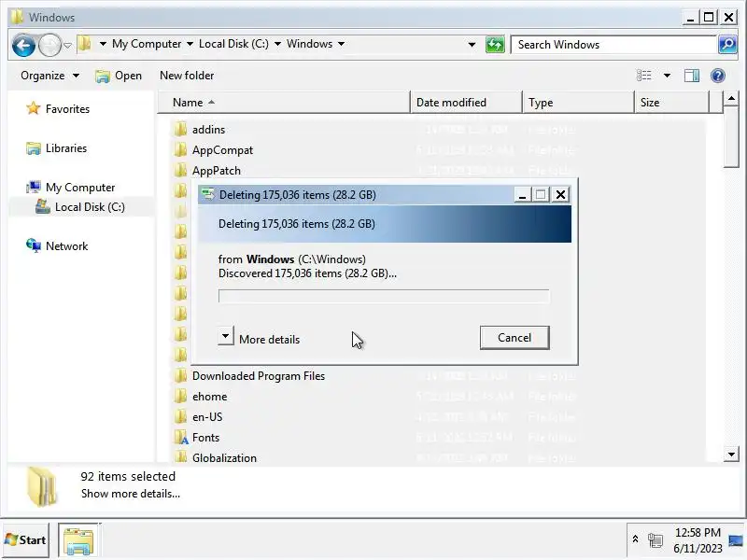This screenshot has height=560, width=747.
Task: Click the AppCompat folder icon
Action: pyautogui.click(x=180, y=149)
